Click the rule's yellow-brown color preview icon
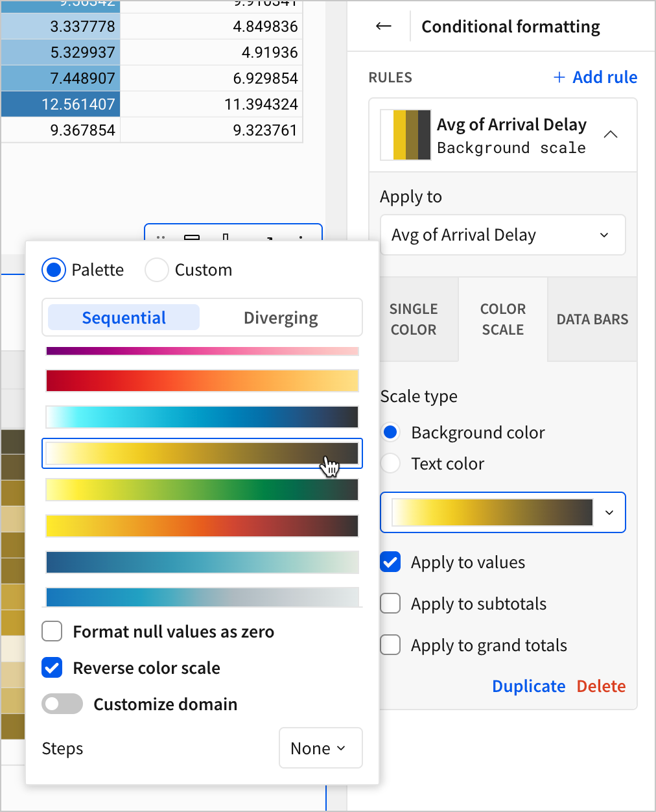The width and height of the screenshot is (656, 812). (x=406, y=135)
